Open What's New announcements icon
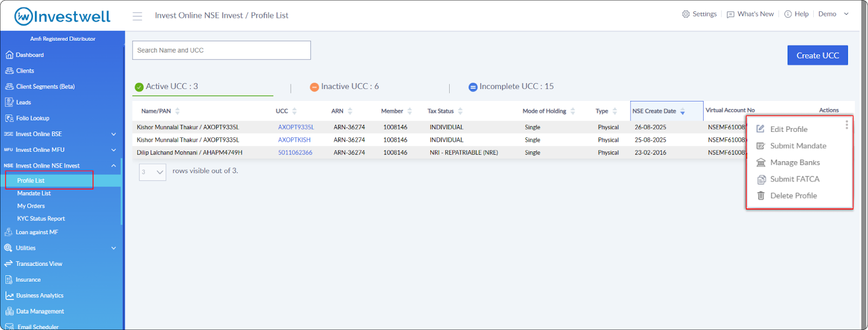Viewport: 868px width, 330px height. point(730,15)
